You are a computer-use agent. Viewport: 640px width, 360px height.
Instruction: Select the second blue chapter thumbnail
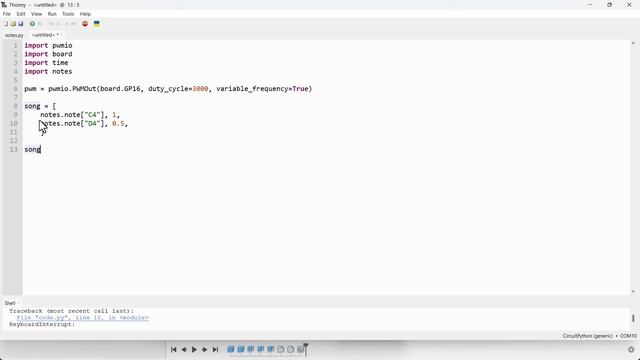point(241,349)
